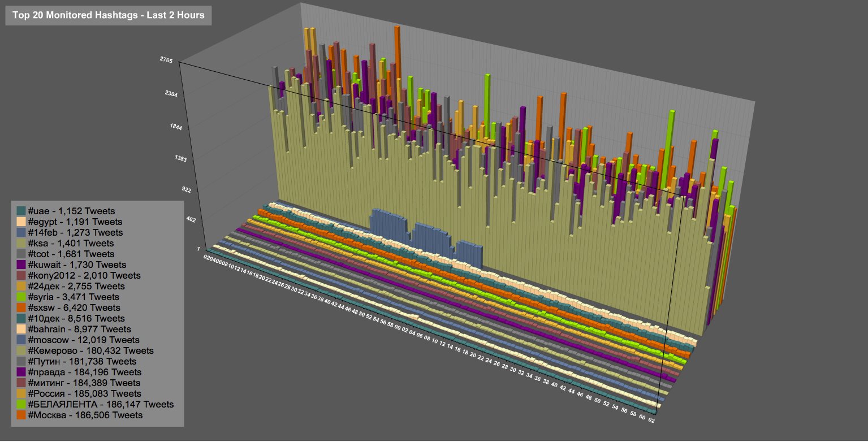Select legend text '#ksa - 1,401 Tweets'
Image resolution: width=868 pixels, height=442 pixels.
click(72, 243)
